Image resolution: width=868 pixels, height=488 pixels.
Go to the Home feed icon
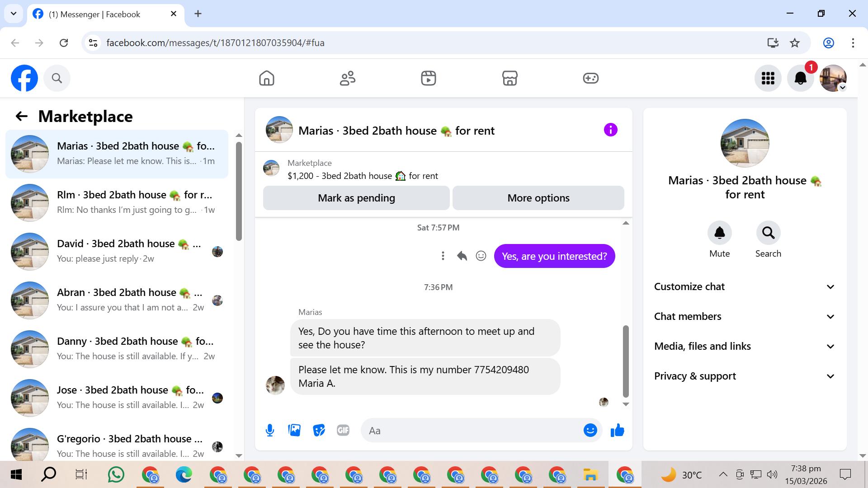click(x=267, y=78)
